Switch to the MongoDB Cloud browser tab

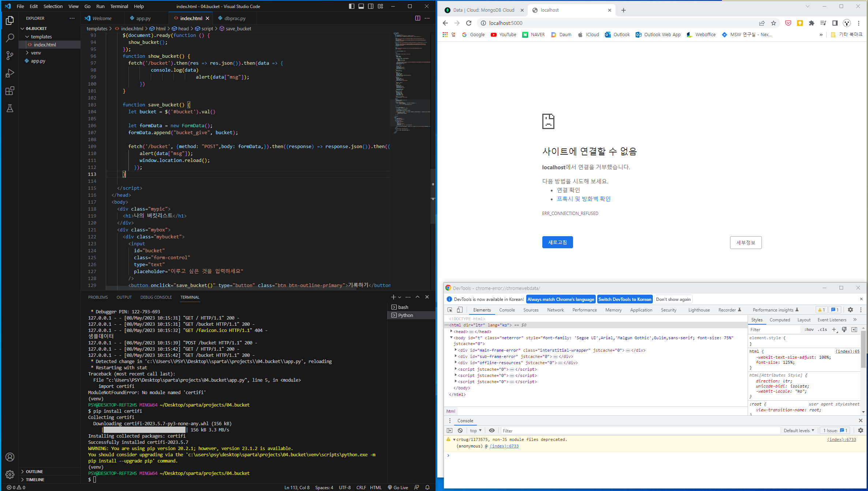[483, 10]
